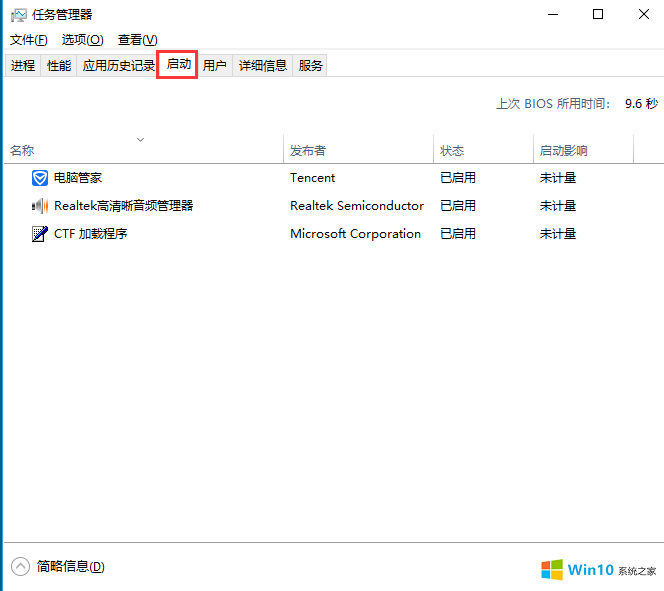Sort by the 状态 column header
This screenshot has height=591, width=664.
click(483, 149)
